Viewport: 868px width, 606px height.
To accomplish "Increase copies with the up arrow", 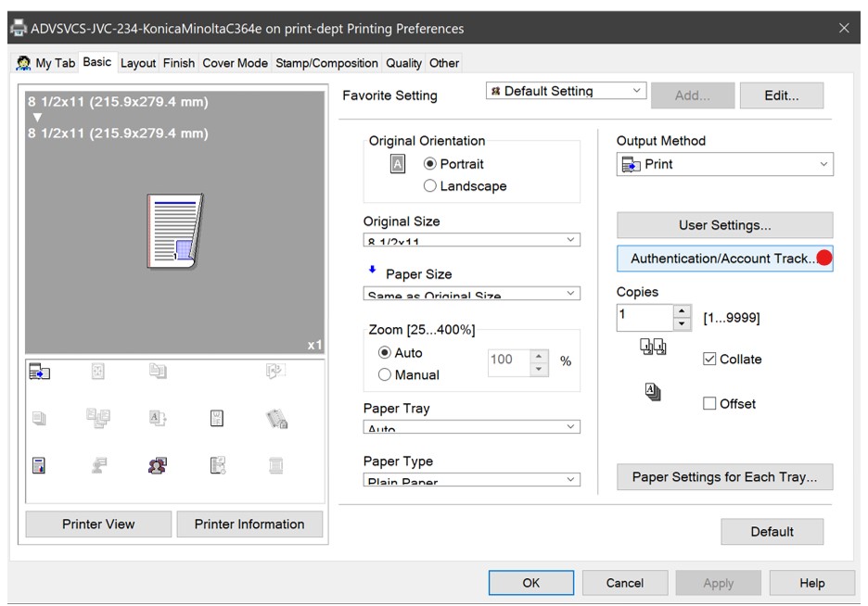I will (x=684, y=310).
